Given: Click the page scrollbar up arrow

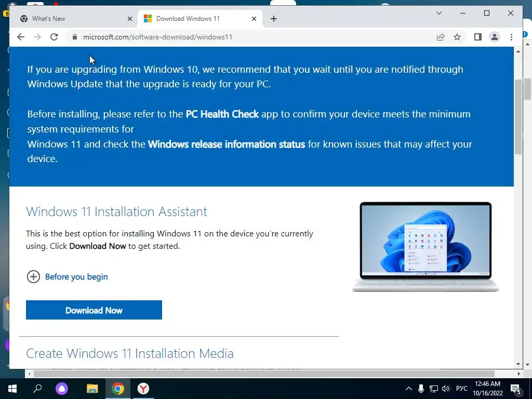Looking at the screenshot, I should (x=518, y=51).
